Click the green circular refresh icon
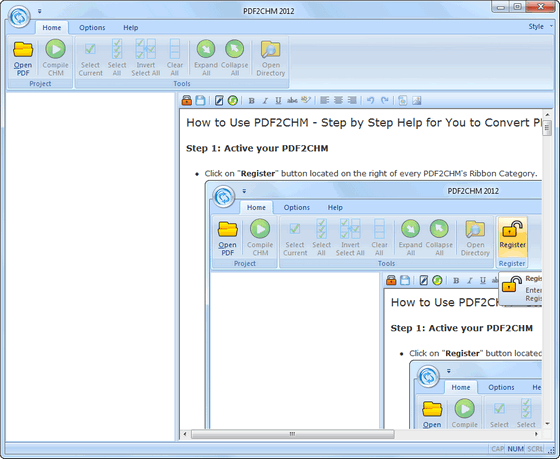The height and width of the screenshot is (459, 560). pyautogui.click(x=233, y=100)
